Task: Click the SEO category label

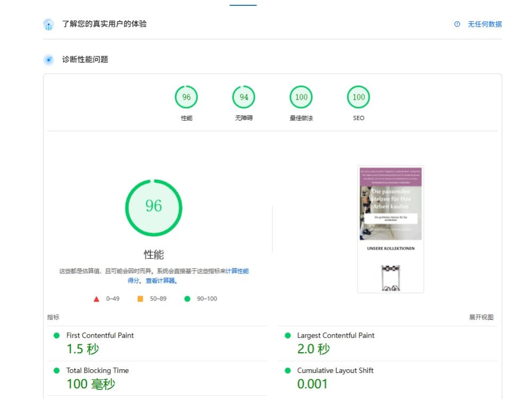Action: tap(359, 118)
